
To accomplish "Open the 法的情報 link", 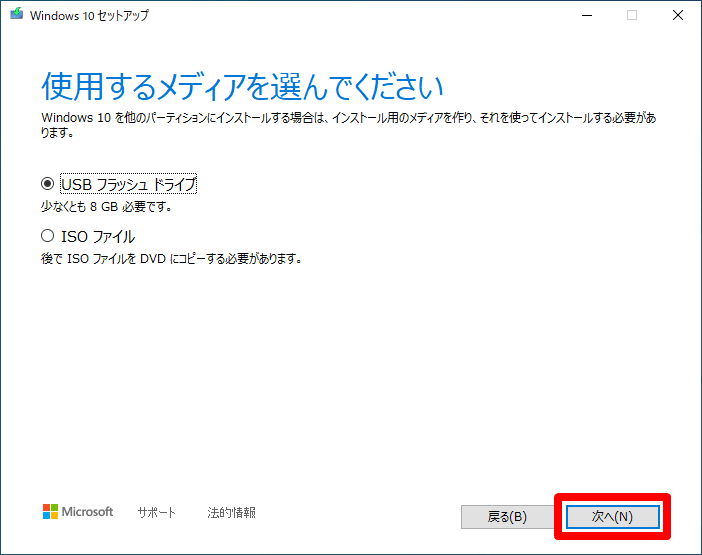I will tap(231, 512).
